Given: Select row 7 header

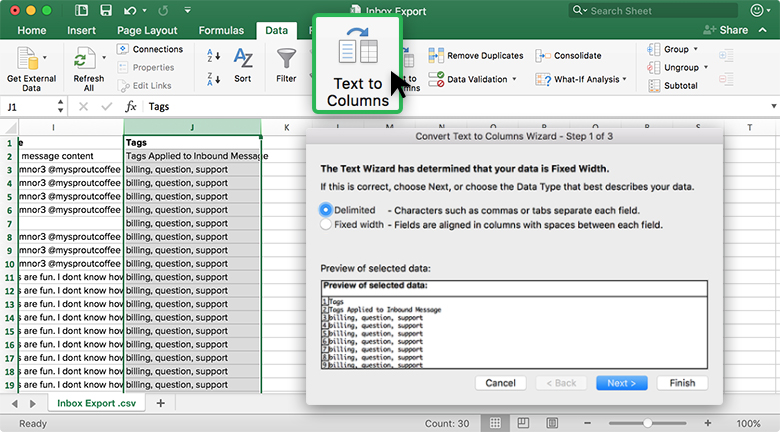Looking at the screenshot, I should 9,223.
